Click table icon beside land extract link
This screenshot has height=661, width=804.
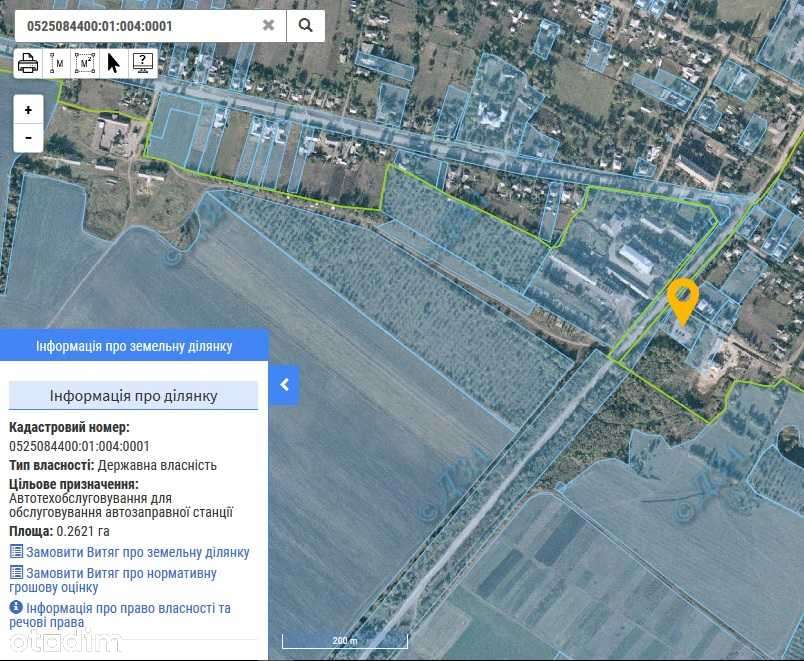16,552
